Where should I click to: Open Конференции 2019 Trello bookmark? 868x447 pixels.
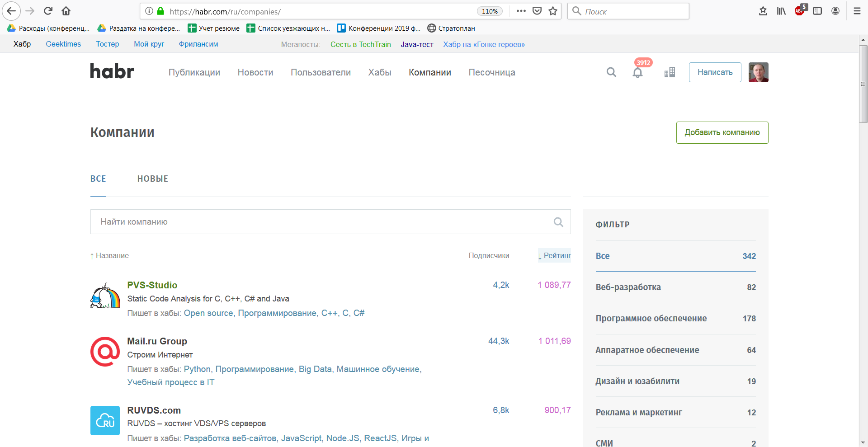click(x=379, y=28)
